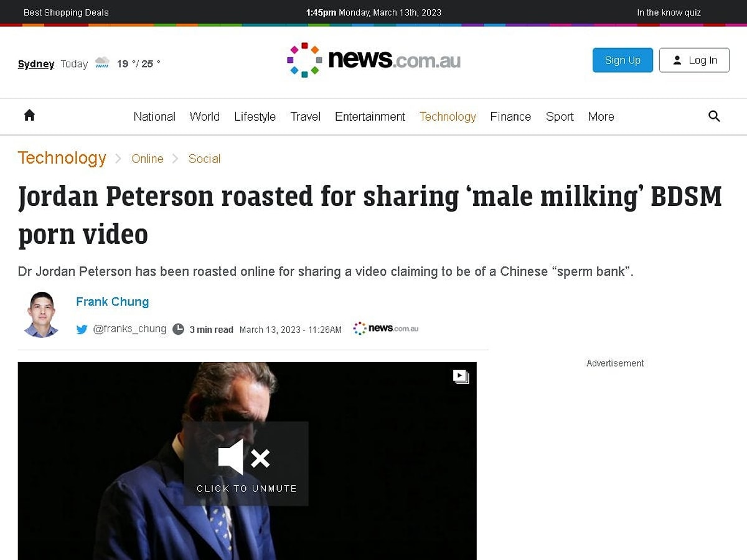Open the Technology breadcrumb section
Screen dimensions: 747x560
[x=62, y=158]
